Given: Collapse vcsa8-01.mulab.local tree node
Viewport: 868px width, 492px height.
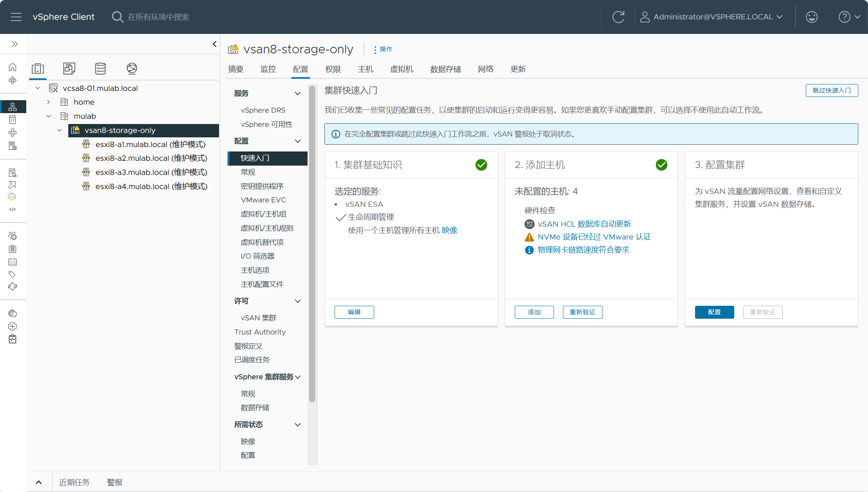Looking at the screenshot, I should pyautogui.click(x=38, y=88).
